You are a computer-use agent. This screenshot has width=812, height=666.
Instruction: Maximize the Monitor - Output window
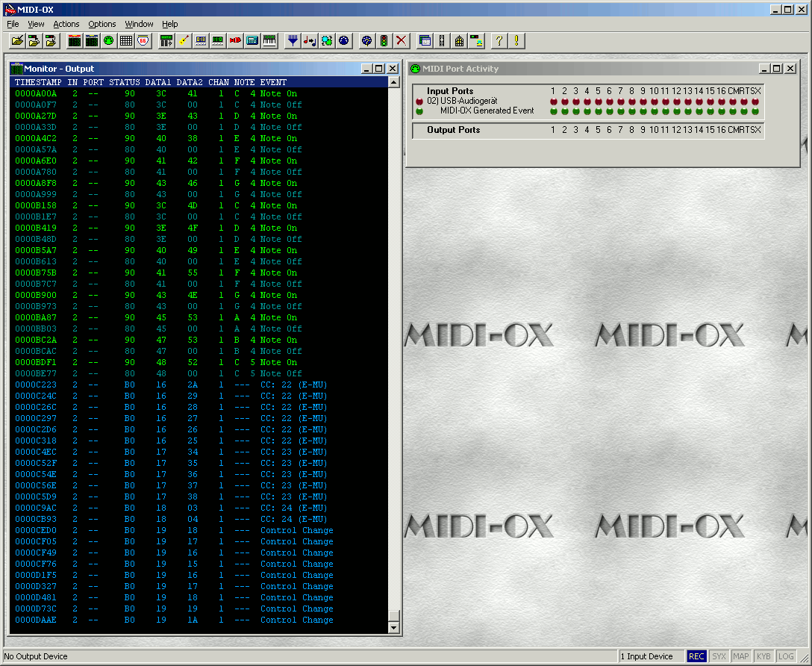[x=379, y=69]
